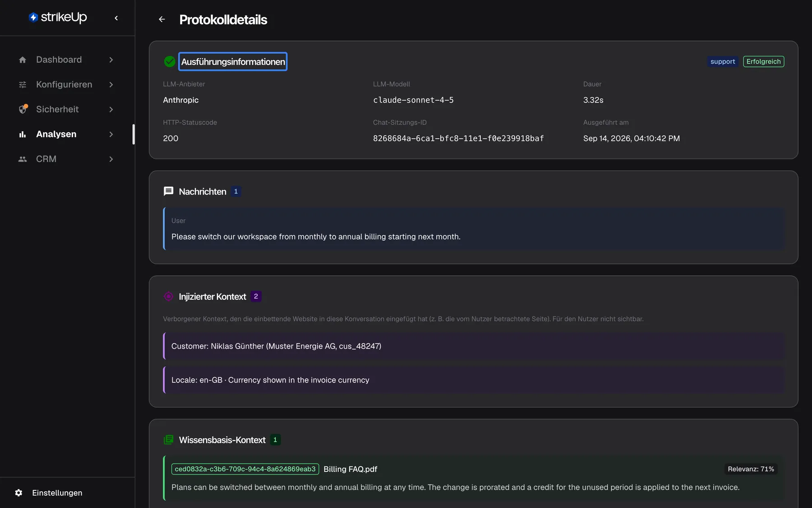Click the claude-sonnet-4-5 model value

[413, 100]
